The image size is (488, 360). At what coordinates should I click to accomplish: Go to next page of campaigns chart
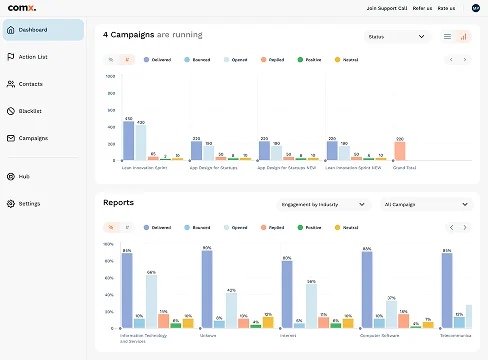point(465,60)
